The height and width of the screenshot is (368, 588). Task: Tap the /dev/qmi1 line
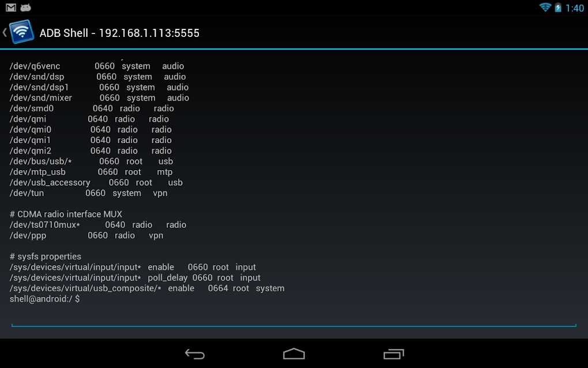coord(91,140)
